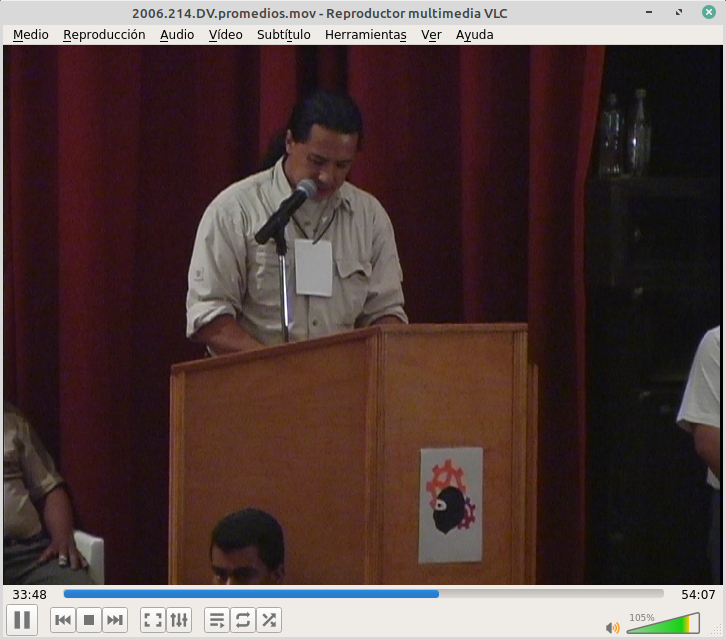Open the Ver menu
Screen dimensions: 726x640
[431, 35]
